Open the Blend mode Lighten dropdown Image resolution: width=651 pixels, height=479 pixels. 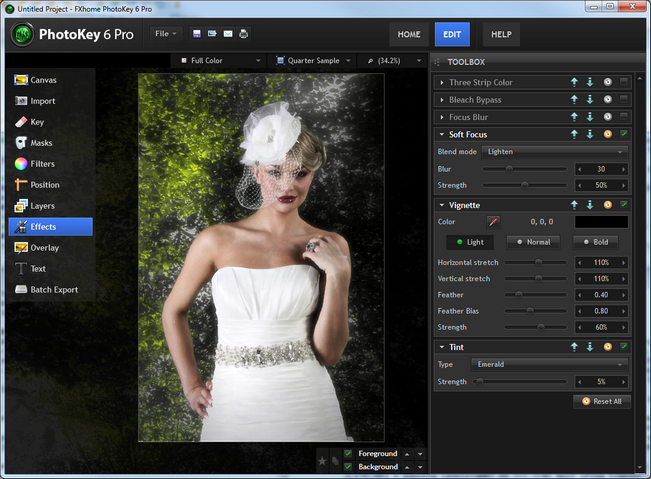click(555, 152)
